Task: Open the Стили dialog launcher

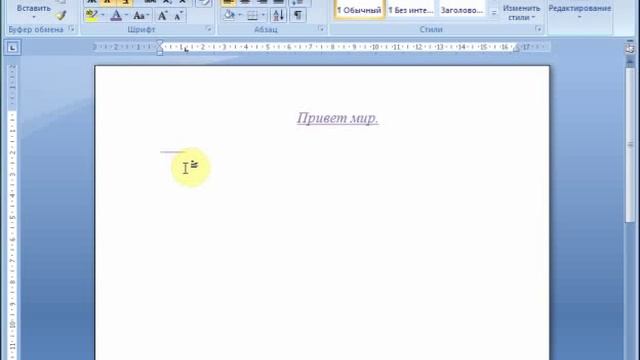Action: point(538,29)
